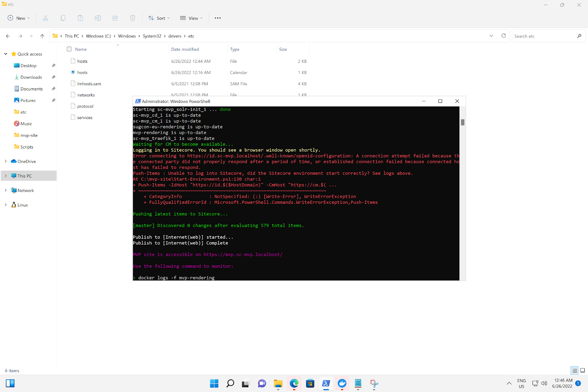Expand address bar history dropdown
The width and height of the screenshot is (588, 392).
pyautogui.click(x=491, y=36)
